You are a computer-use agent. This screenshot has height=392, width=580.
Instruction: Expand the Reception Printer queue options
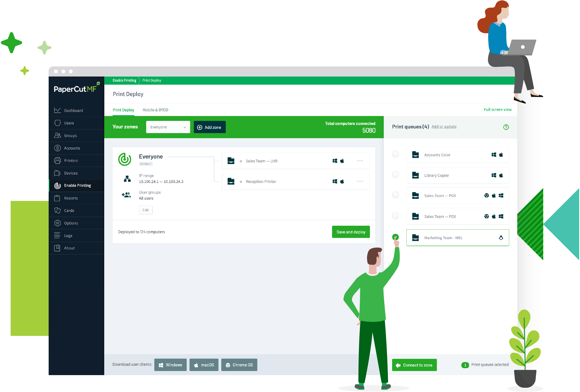(360, 181)
